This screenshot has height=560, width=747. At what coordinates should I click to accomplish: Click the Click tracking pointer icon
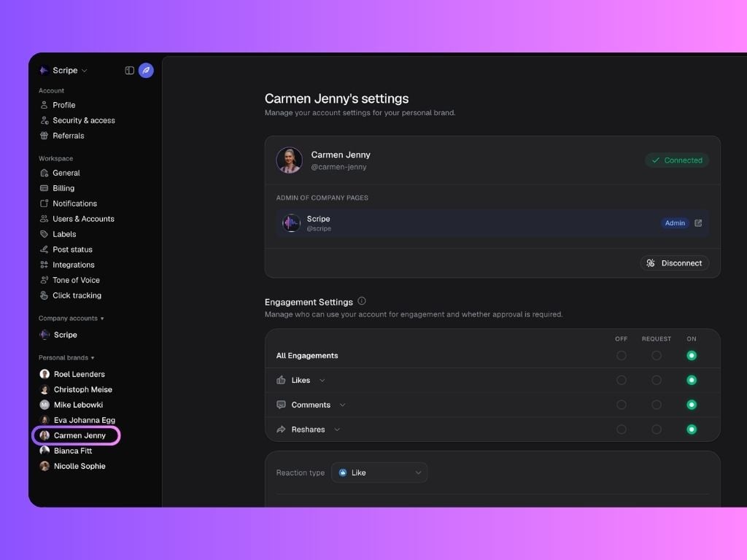[x=44, y=295]
